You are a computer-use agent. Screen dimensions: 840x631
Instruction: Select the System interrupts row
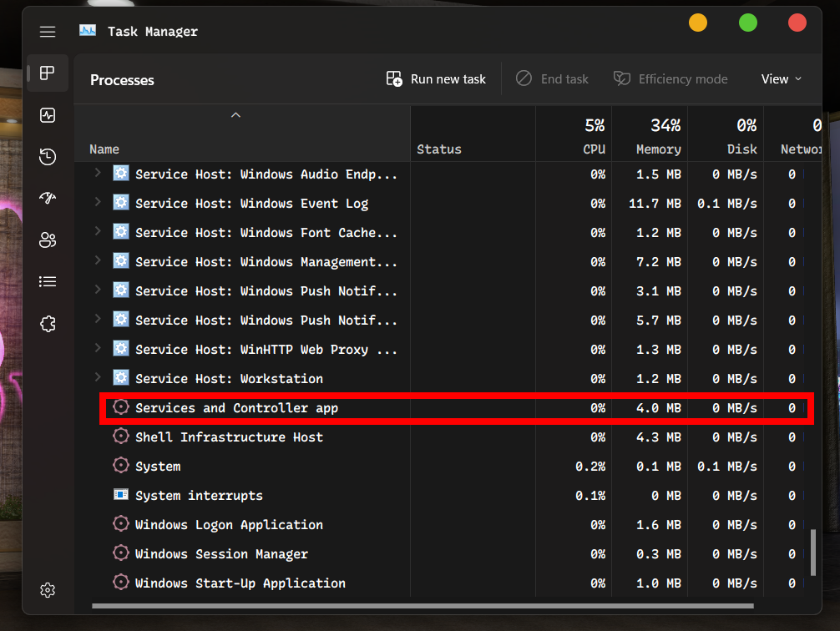tap(448, 496)
